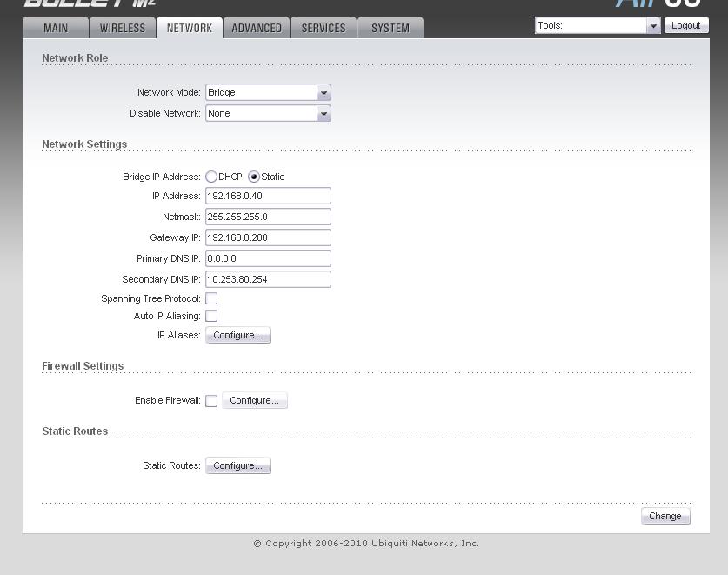
Task: Click the Netmask input field
Action: [x=268, y=217]
